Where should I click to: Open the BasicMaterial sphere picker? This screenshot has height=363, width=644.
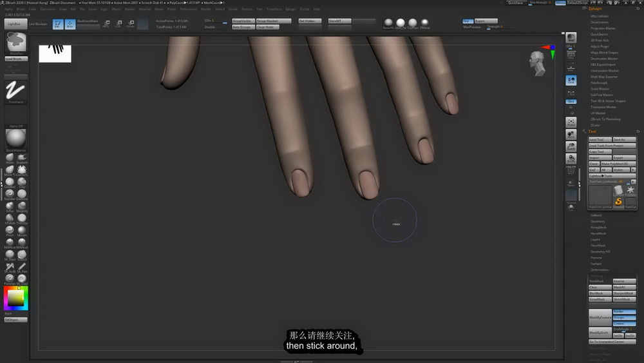(16, 140)
